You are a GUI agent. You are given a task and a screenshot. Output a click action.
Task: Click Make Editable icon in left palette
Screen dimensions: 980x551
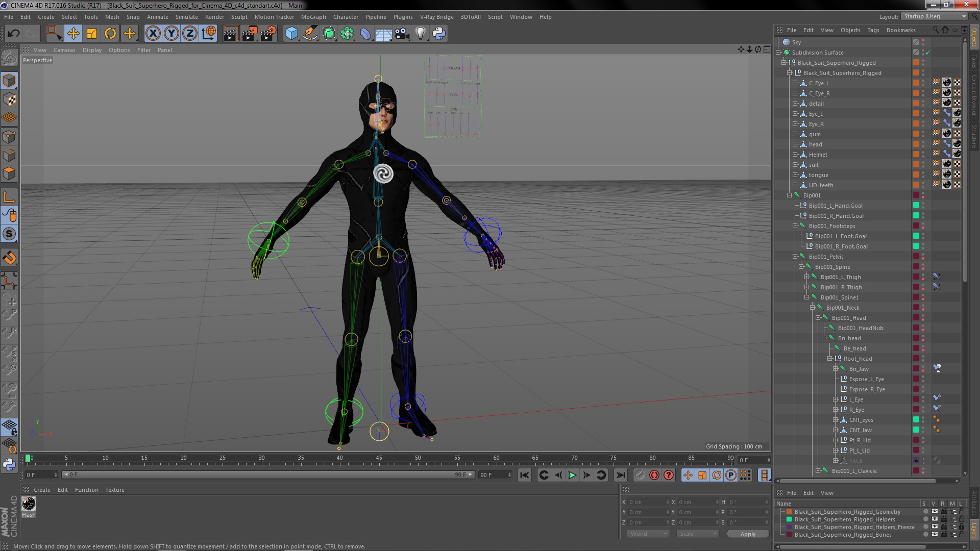tap(9, 58)
